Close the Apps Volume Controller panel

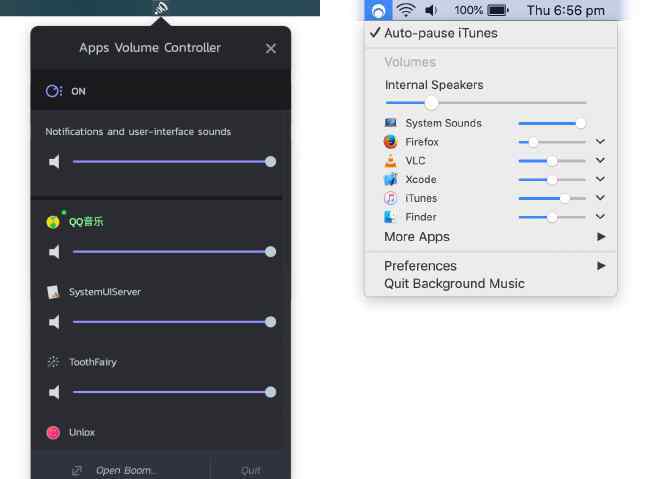pos(271,49)
